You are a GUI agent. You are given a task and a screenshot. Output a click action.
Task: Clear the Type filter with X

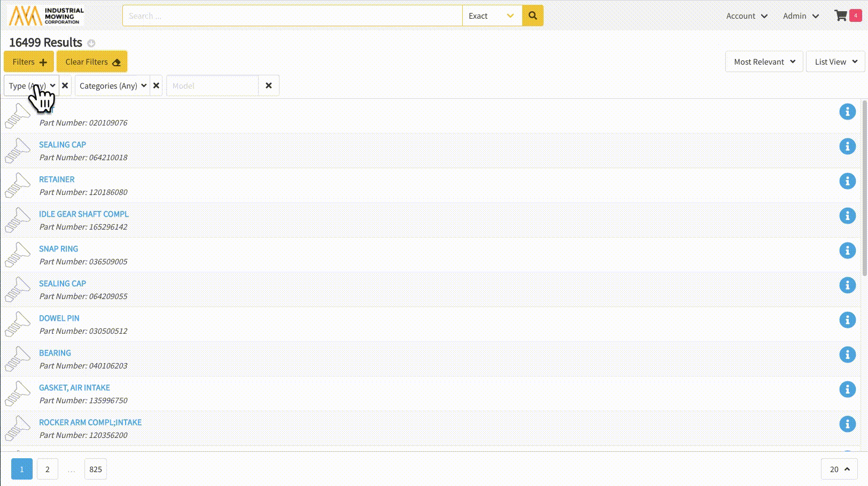point(65,85)
